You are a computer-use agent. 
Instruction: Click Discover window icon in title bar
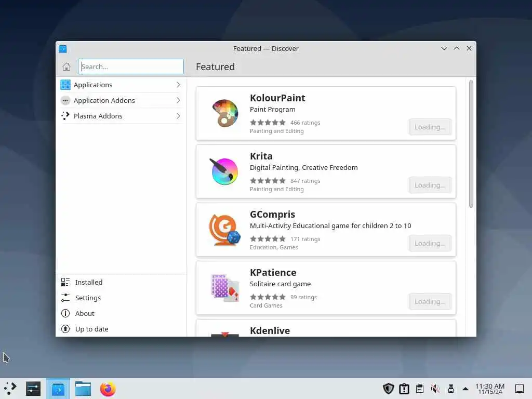point(63,48)
